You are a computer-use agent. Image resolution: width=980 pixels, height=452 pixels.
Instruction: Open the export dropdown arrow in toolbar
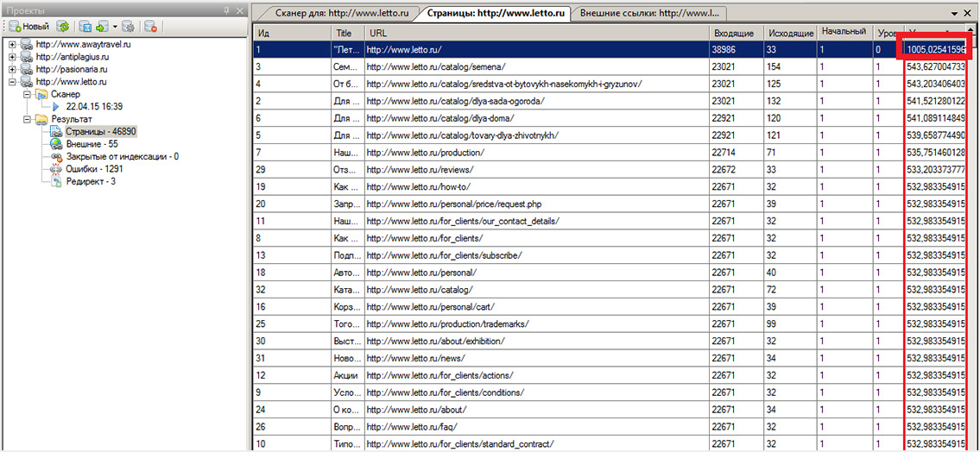(x=114, y=27)
